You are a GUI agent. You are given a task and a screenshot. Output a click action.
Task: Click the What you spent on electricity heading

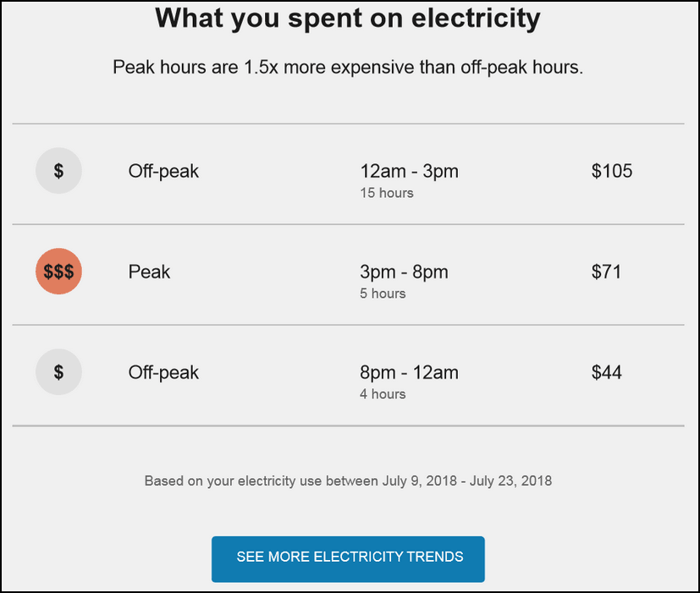click(348, 18)
